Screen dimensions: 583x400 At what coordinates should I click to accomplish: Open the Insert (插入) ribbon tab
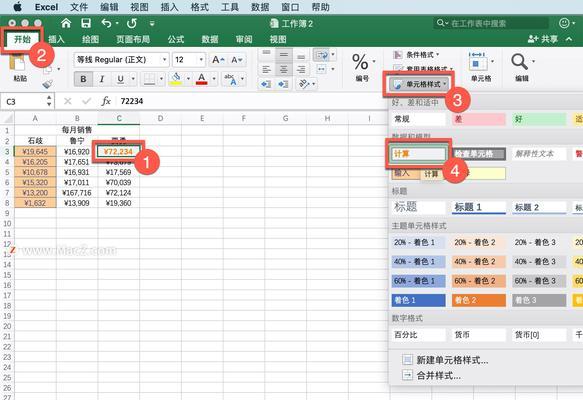tap(57, 39)
